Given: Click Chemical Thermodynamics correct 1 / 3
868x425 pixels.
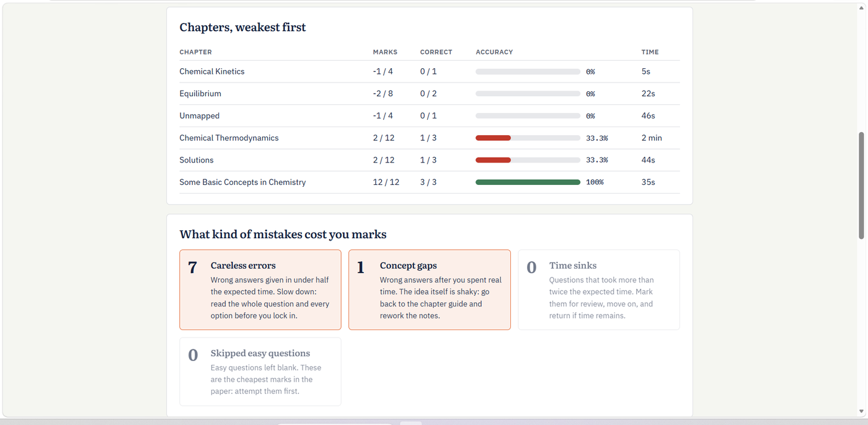Looking at the screenshot, I should 428,138.
